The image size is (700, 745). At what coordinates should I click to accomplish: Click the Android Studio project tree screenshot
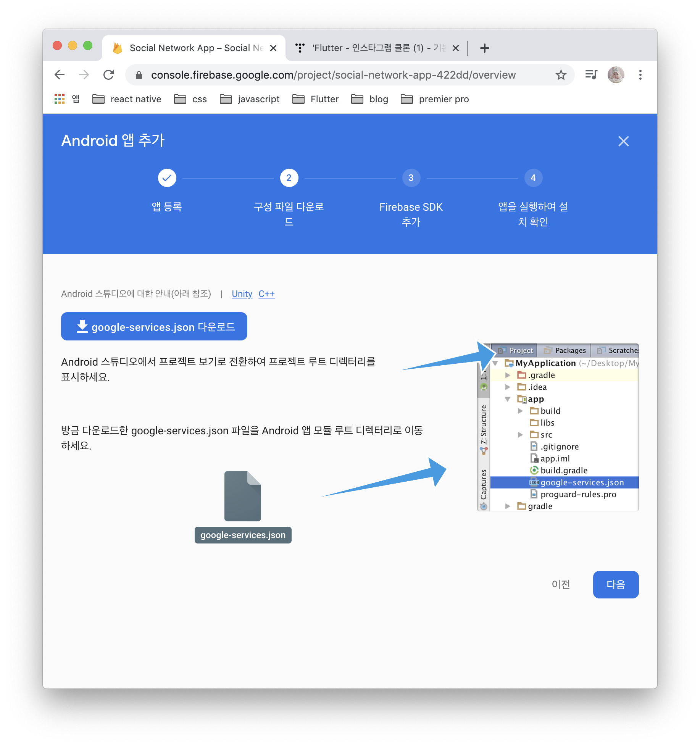(558, 427)
